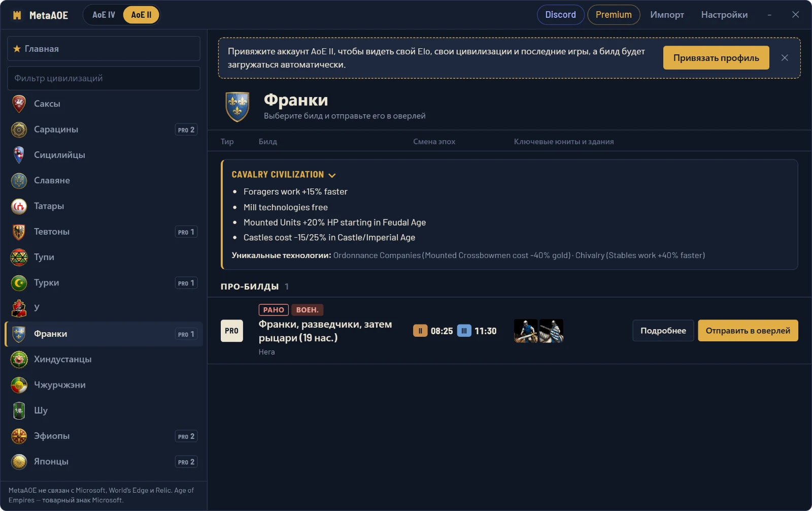Click the scout cavalry unit thumbnail
The image size is (812, 511).
[526, 331]
